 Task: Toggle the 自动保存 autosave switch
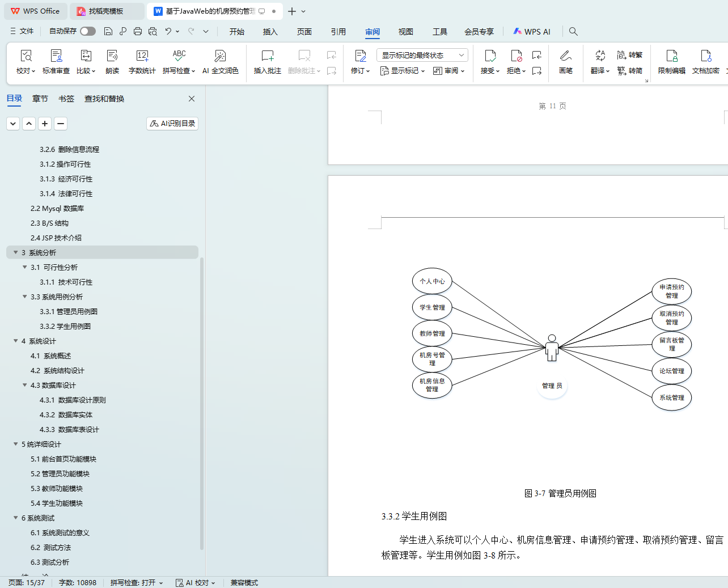[88, 31]
